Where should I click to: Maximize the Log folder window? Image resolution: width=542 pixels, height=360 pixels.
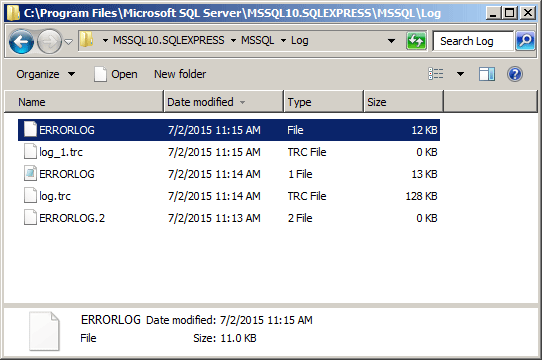point(510,13)
